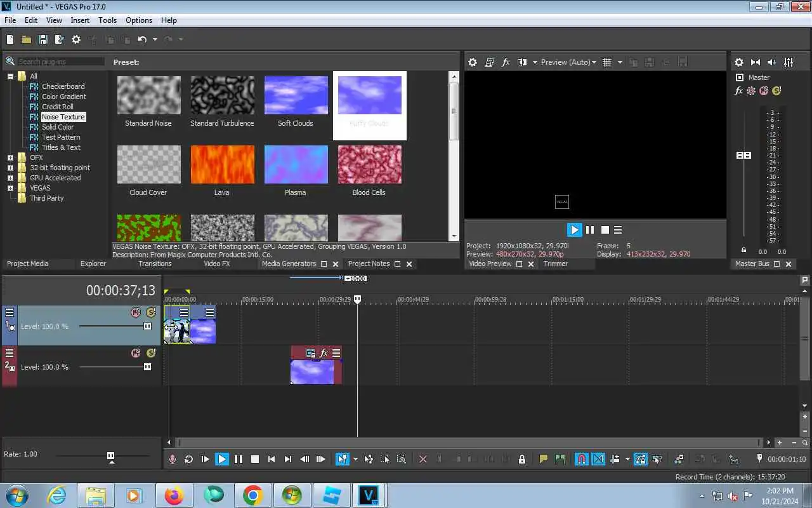Open the split screen view dropdown arrow
The width and height of the screenshot is (812, 508).
pos(535,62)
